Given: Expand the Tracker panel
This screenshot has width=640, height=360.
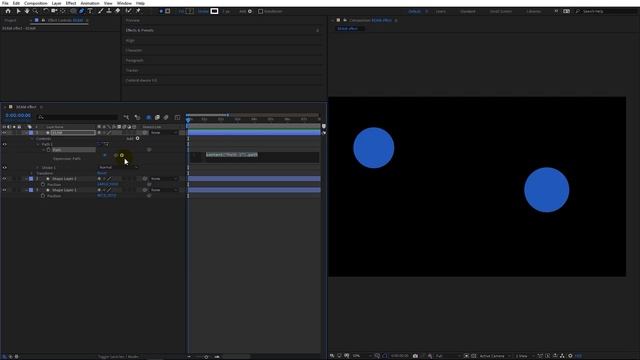Looking at the screenshot, I should pyautogui.click(x=132, y=70).
